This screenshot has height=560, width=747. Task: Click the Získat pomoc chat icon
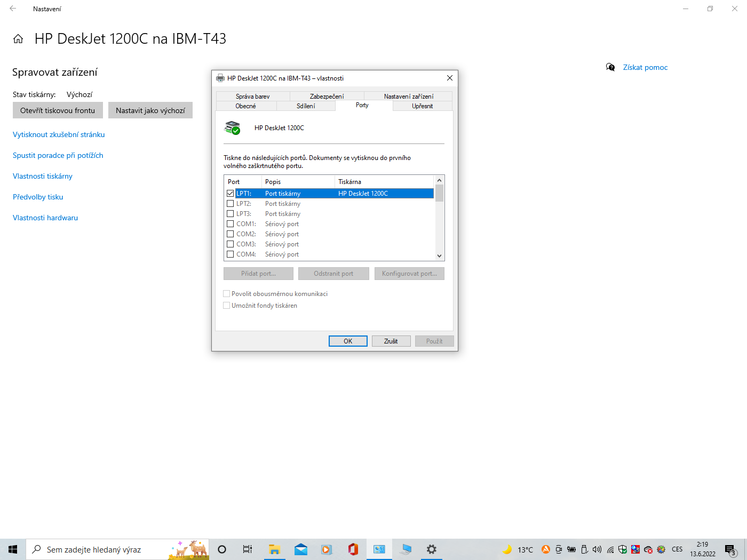[x=610, y=67]
